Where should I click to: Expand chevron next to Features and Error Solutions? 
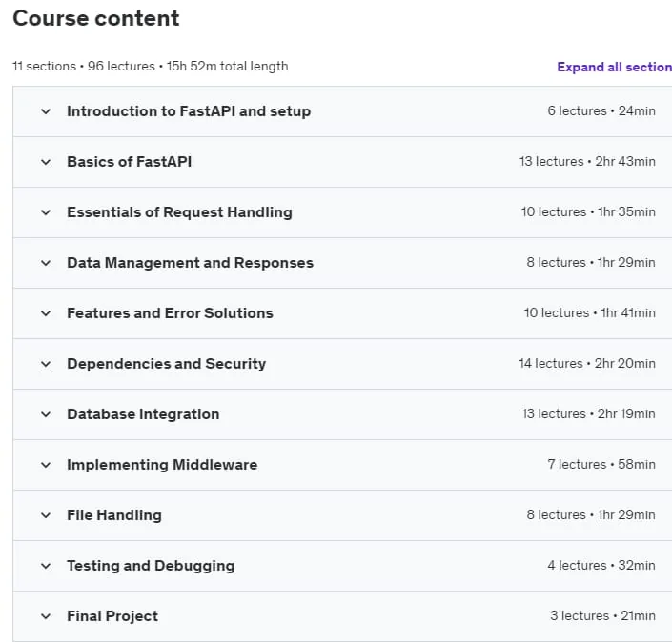tap(46, 314)
